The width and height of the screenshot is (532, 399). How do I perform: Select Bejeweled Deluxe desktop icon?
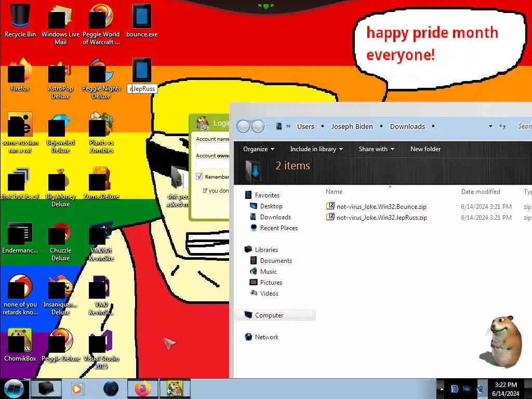tap(60, 132)
